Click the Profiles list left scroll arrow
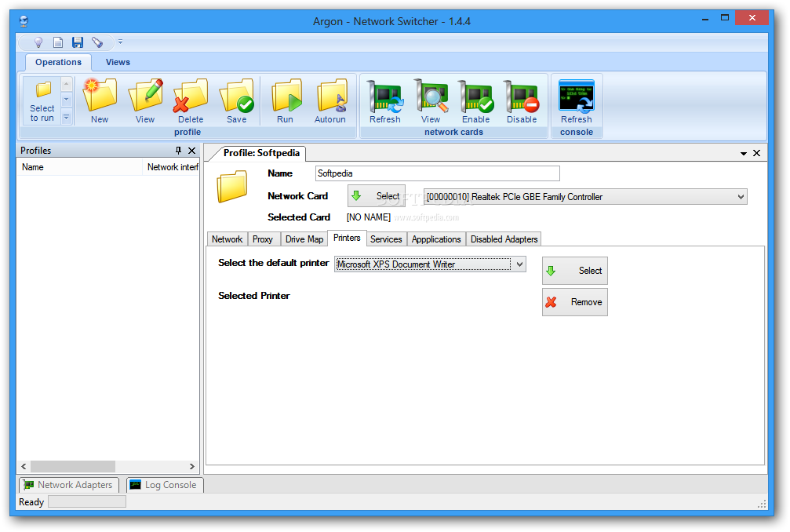This screenshot has width=790, height=532. click(x=24, y=467)
